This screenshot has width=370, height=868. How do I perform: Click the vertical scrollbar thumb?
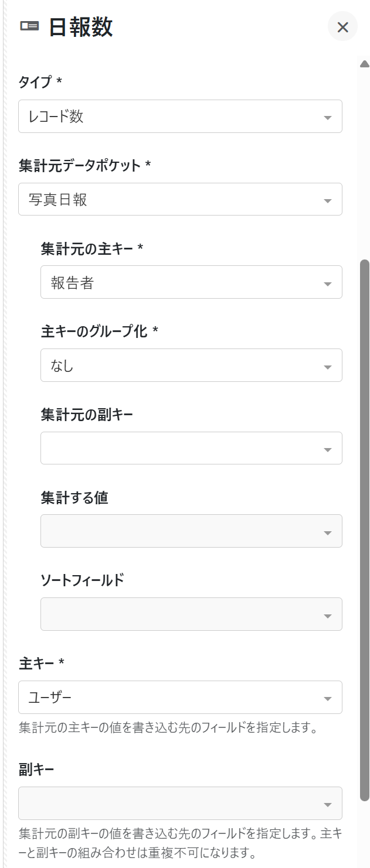click(x=364, y=527)
